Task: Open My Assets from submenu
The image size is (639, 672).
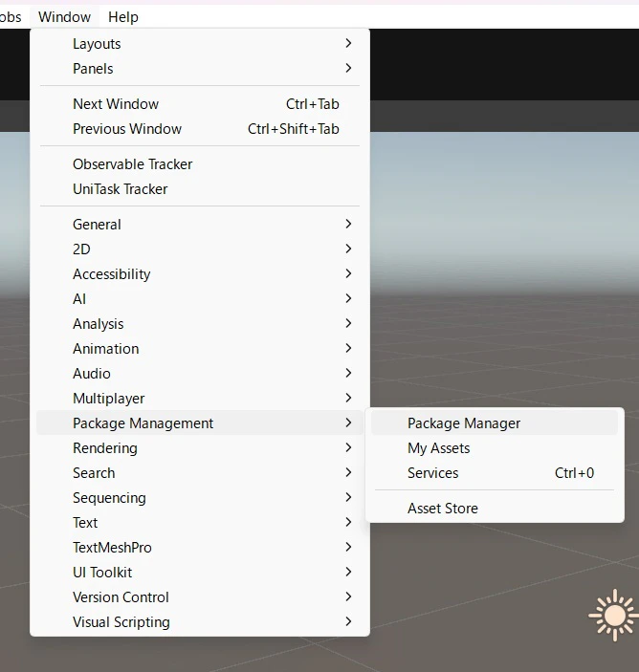Action: pos(495,448)
